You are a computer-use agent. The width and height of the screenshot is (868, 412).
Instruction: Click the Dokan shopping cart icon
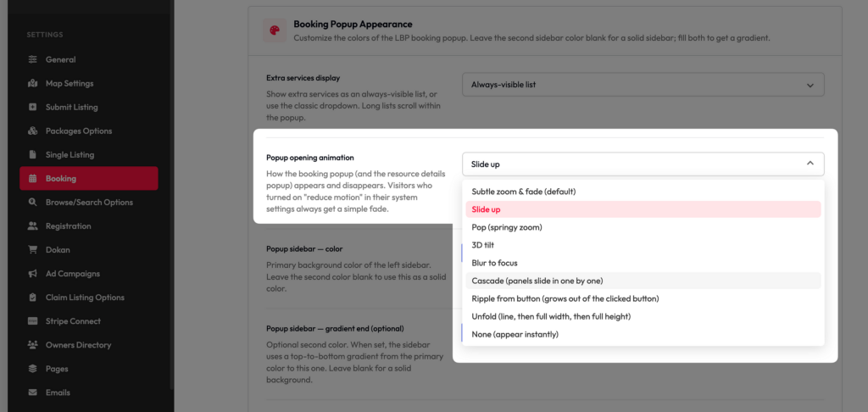[33, 250]
